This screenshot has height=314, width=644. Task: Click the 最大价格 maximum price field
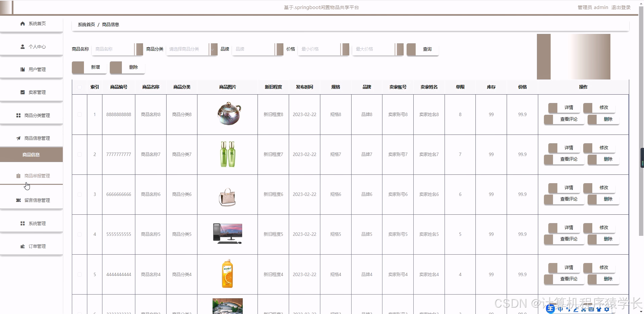378,49
